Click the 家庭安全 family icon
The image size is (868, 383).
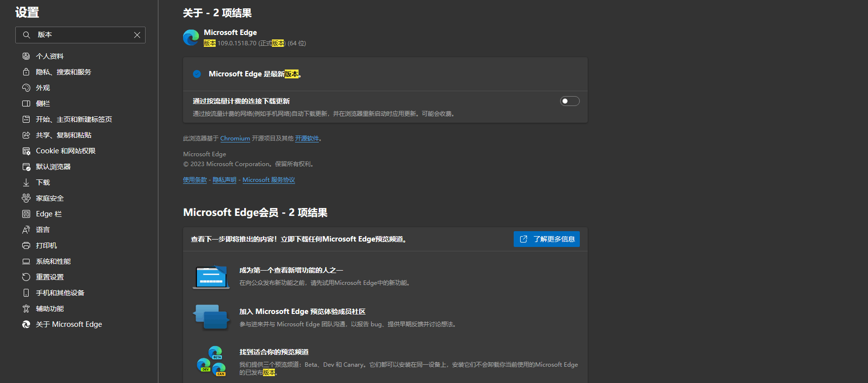pos(26,198)
